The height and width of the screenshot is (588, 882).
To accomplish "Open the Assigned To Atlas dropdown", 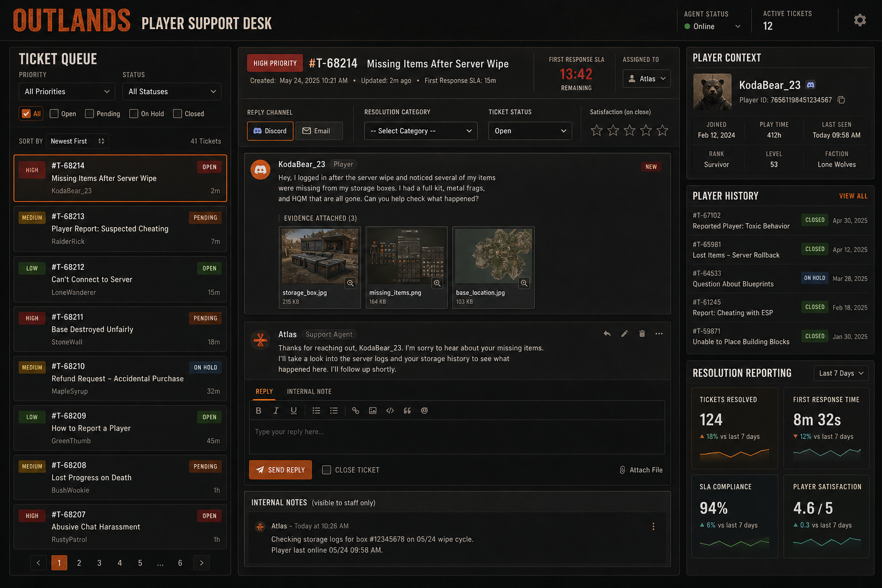I will [647, 79].
